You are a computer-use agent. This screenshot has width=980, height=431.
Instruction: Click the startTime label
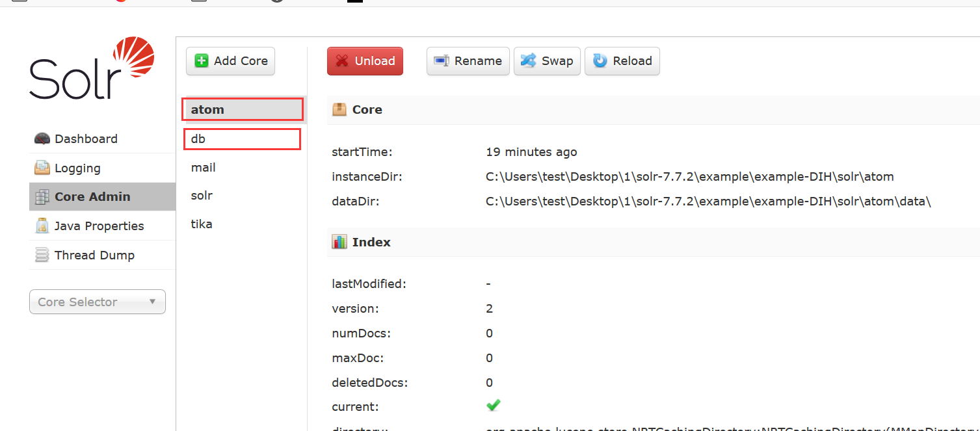[362, 152]
